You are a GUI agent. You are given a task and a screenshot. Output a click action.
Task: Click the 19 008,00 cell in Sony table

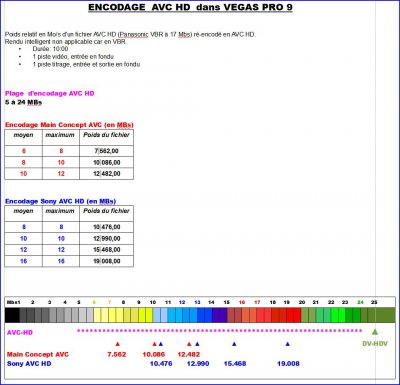[x=106, y=261]
